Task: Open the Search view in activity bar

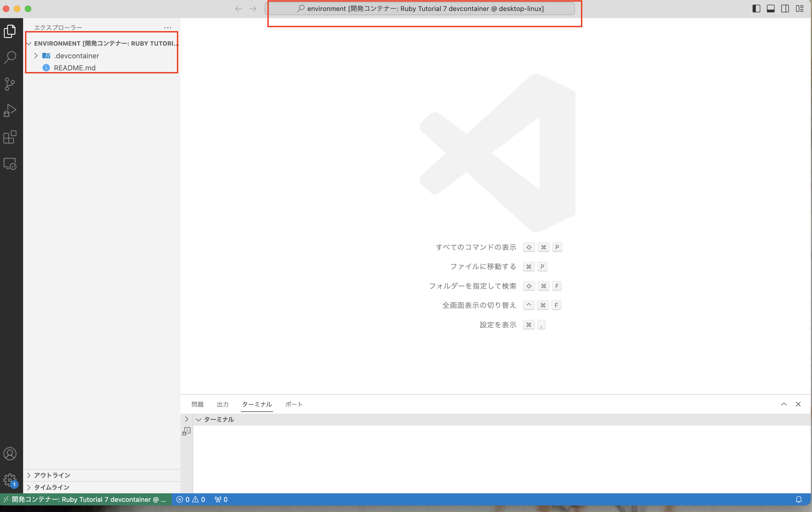Action: [10, 57]
